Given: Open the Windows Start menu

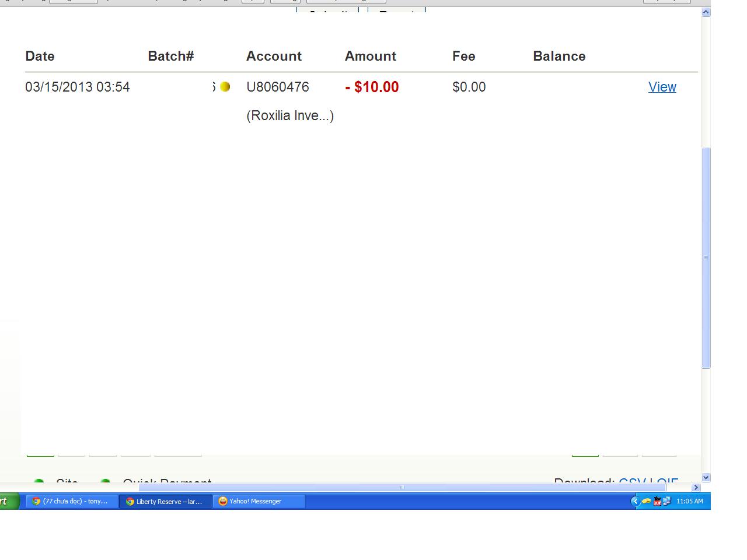Looking at the screenshot, I should pos(9,501).
